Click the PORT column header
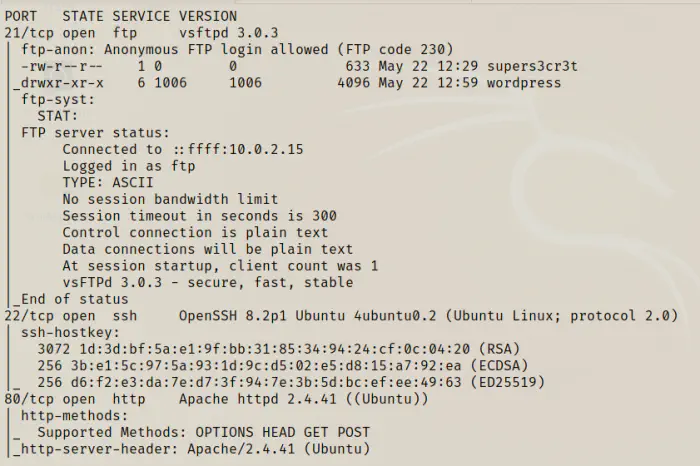Screen dimensions: 700x466 [x=21, y=16]
